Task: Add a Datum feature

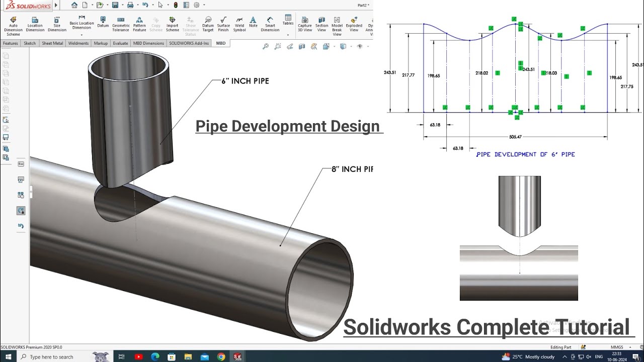Action: 103,22
